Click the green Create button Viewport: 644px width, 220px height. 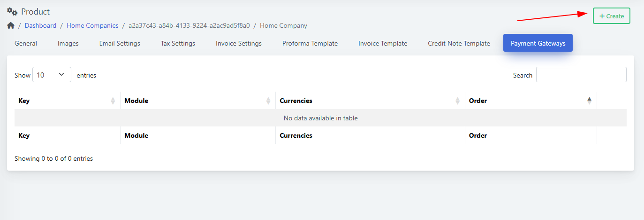612,16
